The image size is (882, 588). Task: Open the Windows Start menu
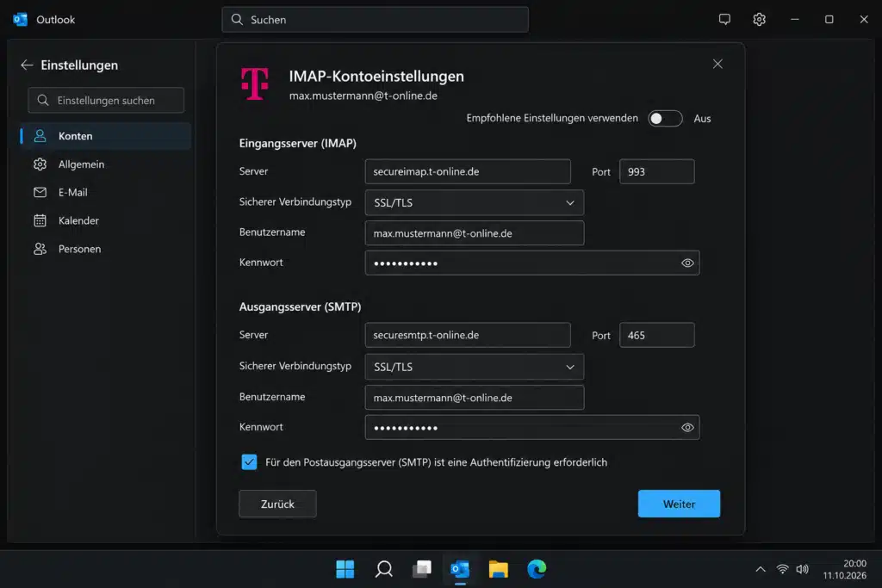(x=345, y=569)
